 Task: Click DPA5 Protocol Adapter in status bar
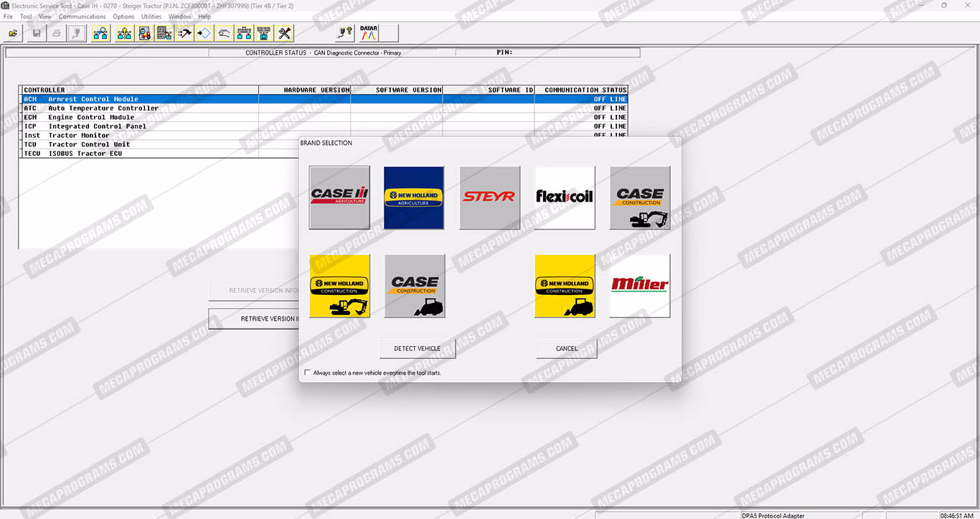click(801, 515)
